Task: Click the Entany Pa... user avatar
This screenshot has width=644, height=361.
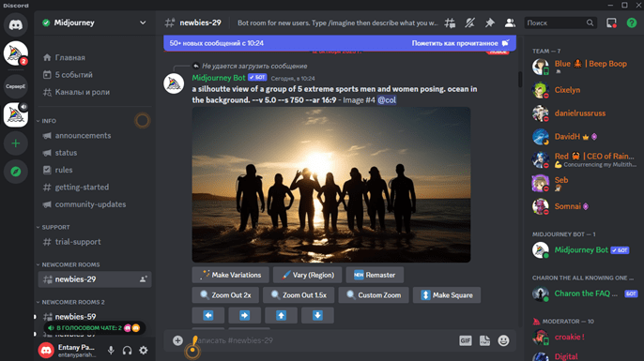Action: click(x=46, y=351)
